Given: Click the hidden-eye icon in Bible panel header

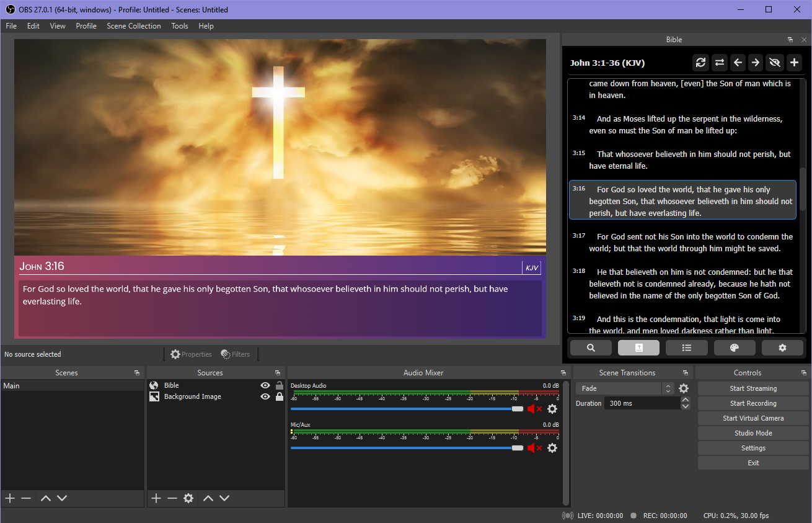Looking at the screenshot, I should [775, 63].
